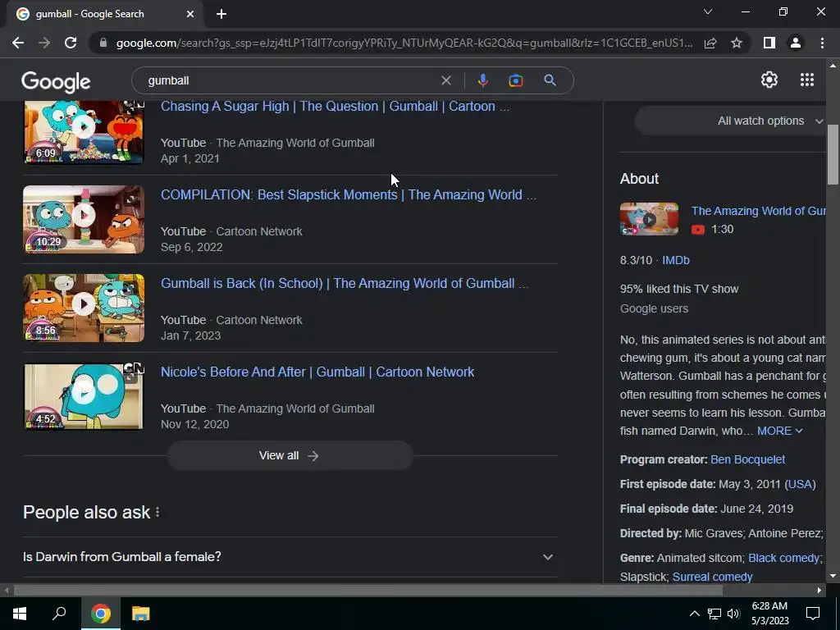Share this page using the share icon
Image resolution: width=840 pixels, height=630 pixels.
tap(710, 43)
